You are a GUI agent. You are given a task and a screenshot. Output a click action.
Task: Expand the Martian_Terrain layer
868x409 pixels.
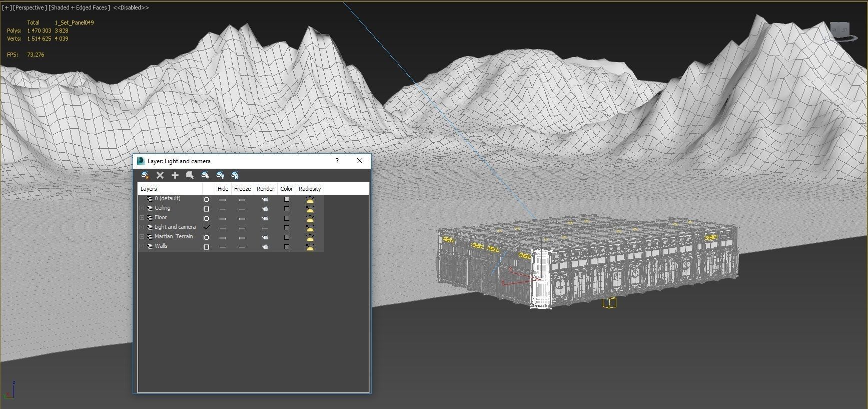tap(142, 237)
